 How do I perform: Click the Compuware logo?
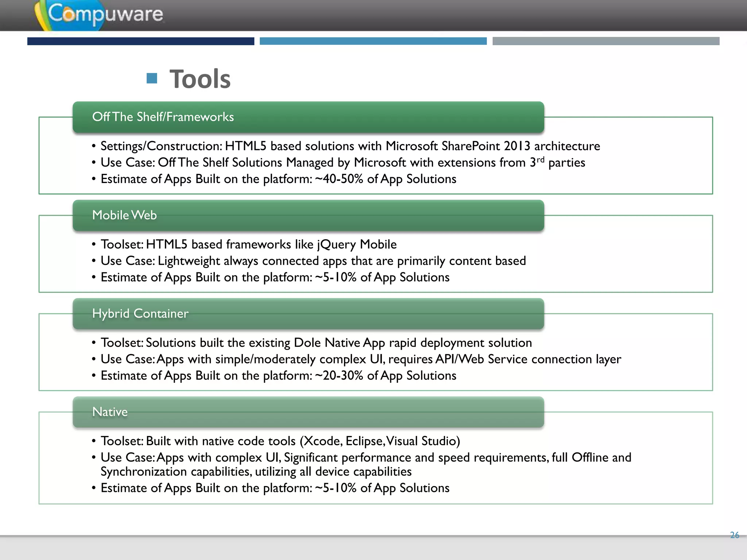point(99,15)
